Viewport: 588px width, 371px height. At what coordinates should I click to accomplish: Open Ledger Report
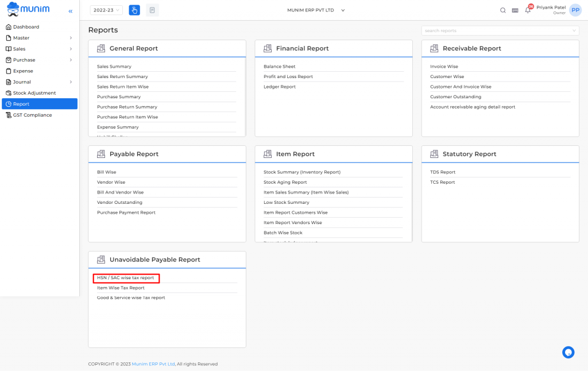tap(280, 87)
